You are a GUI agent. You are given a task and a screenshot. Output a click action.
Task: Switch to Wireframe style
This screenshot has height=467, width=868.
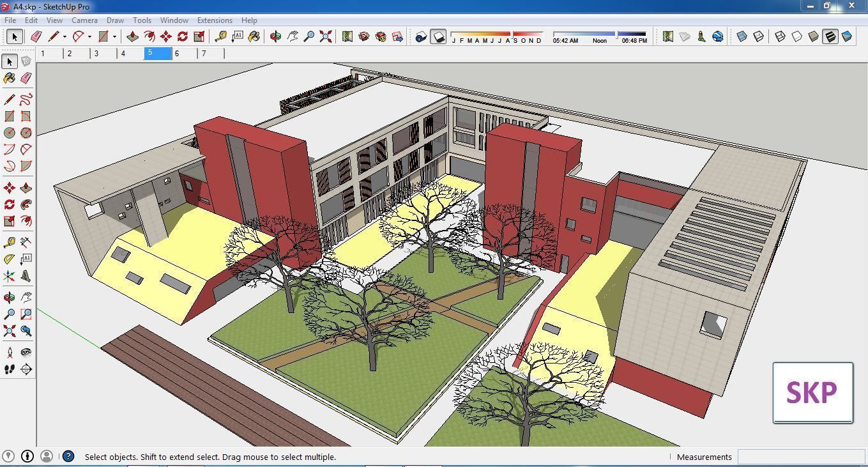[x=780, y=36]
